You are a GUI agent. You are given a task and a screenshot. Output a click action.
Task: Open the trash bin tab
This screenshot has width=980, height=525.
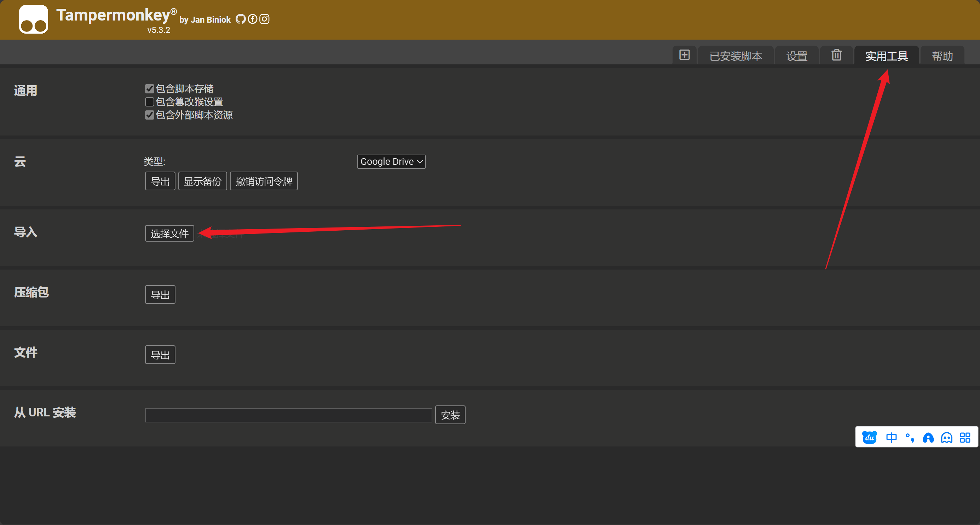point(836,55)
